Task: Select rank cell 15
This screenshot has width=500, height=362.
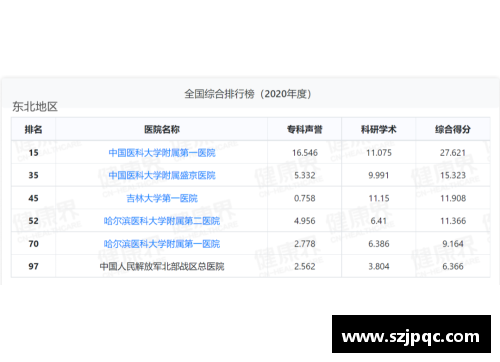Action: click(33, 153)
